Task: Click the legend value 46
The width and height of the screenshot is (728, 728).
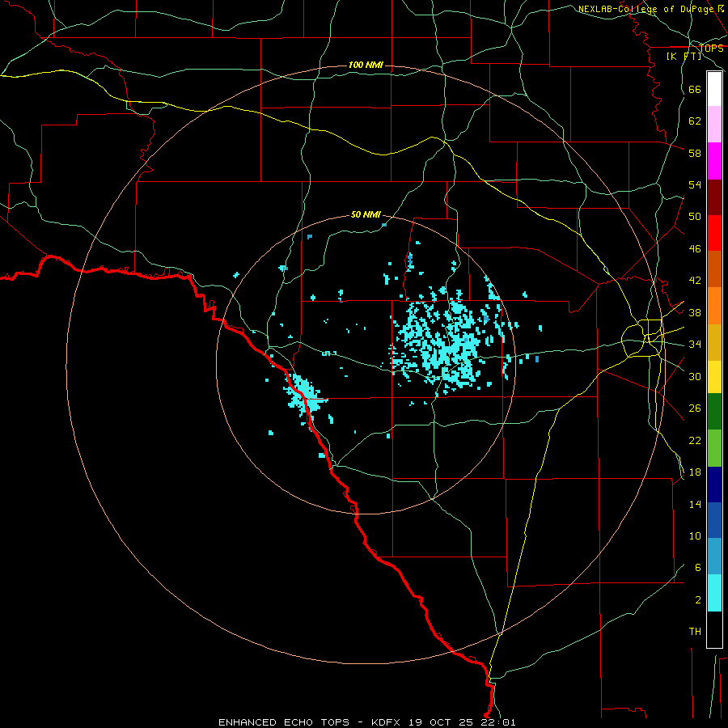Action: pyautogui.click(x=695, y=249)
